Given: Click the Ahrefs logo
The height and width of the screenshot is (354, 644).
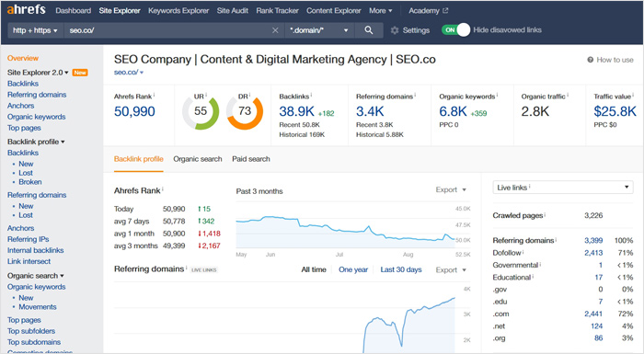Looking at the screenshot, I should (x=26, y=9).
